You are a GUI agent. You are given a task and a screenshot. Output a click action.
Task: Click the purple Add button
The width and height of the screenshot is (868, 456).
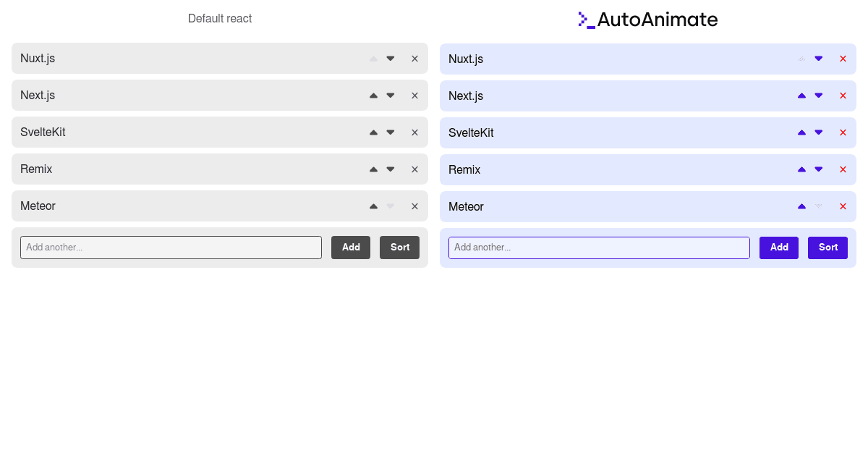(x=779, y=248)
